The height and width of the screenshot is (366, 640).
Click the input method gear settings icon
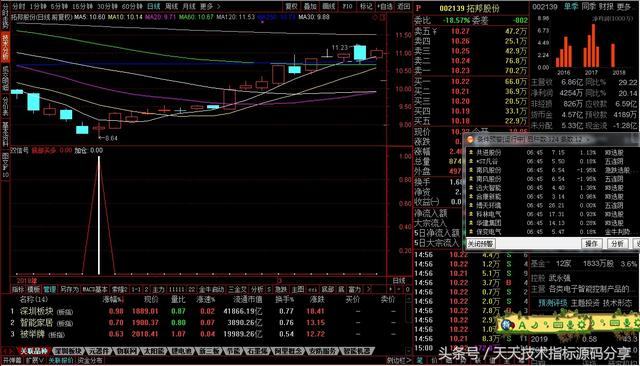(x=582, y=325)
